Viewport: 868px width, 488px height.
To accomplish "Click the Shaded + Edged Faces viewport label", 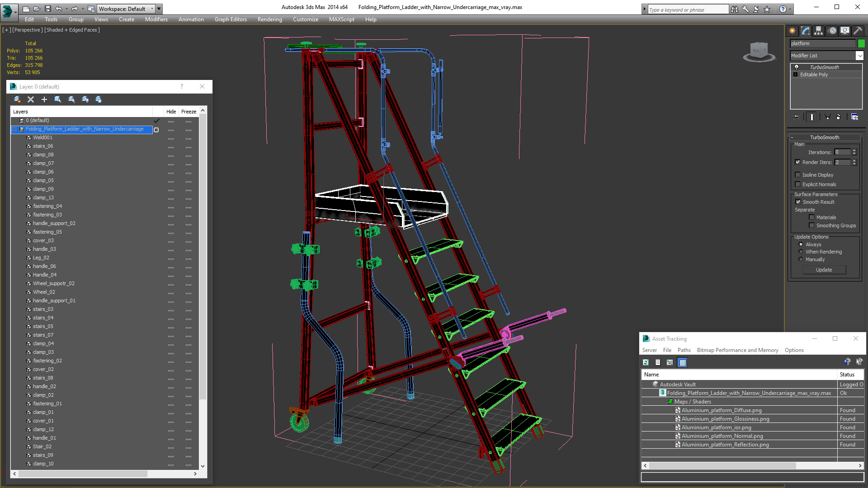I will (x=72, y=30).
